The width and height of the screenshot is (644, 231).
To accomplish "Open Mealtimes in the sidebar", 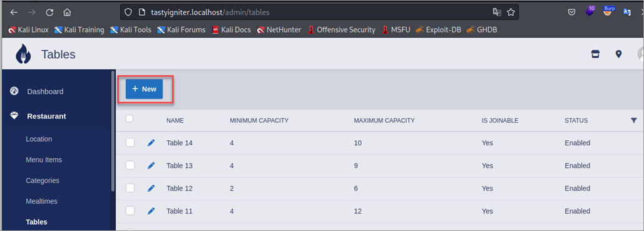I will click(x=41, y=202).
